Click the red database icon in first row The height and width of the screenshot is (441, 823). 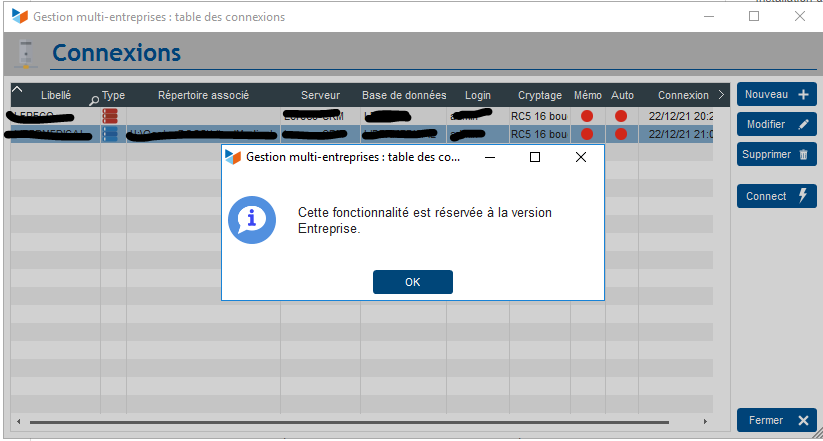pyautogui.click(x=110, y=116)
